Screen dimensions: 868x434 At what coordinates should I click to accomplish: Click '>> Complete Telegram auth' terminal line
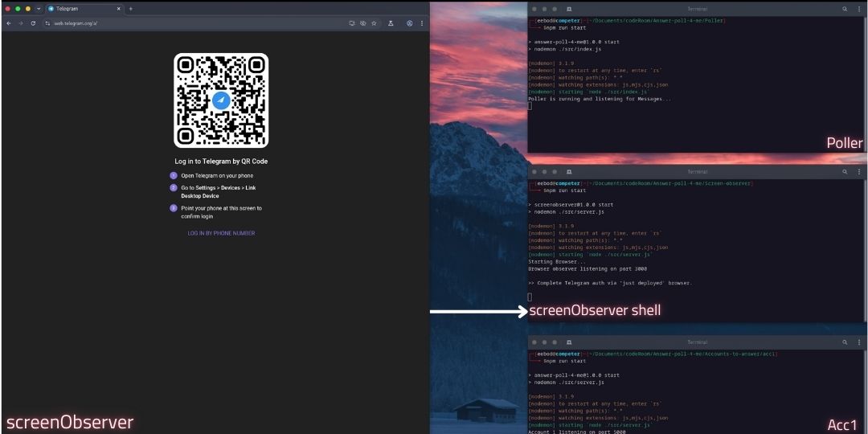coord(611,283)
